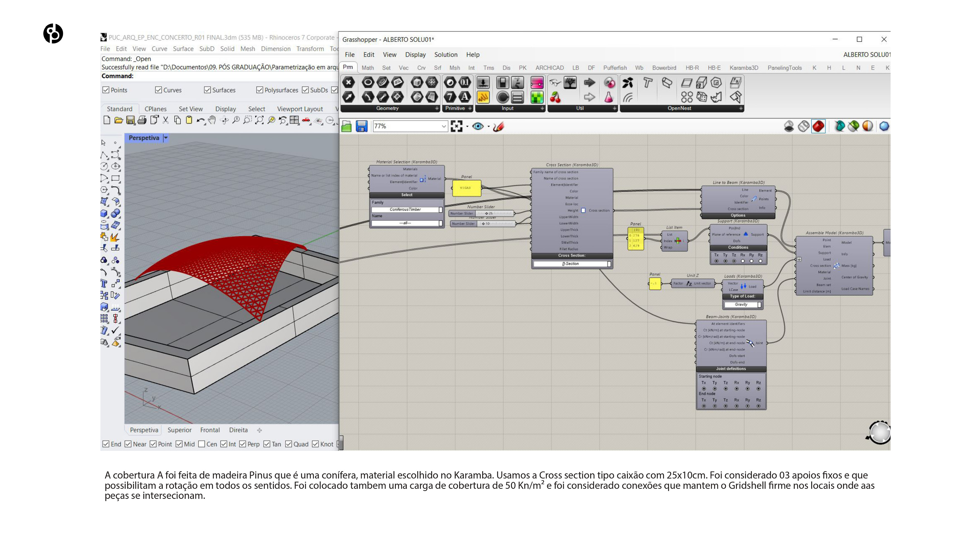Image resolution: width=980 pixels, height=551 pixels.
Task: Click the red selected-only preview icon
Action: (818, 126)
